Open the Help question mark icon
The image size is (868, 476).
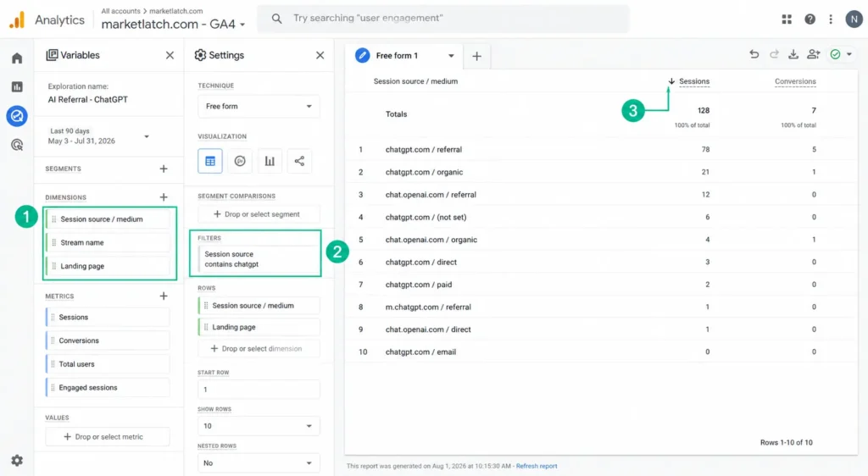click(x=810, y=19)
